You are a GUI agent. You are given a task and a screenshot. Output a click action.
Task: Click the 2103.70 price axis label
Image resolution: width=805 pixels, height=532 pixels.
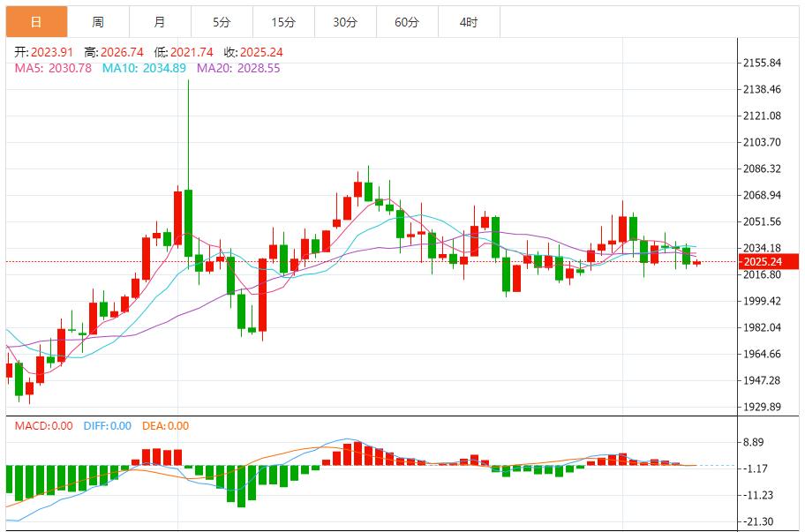(x=763, y=142)
